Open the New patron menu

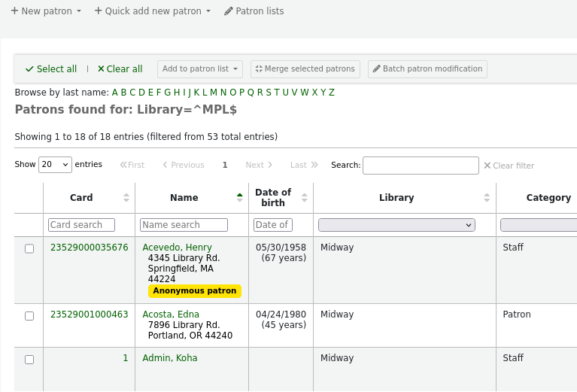click(x=46, y=11)
